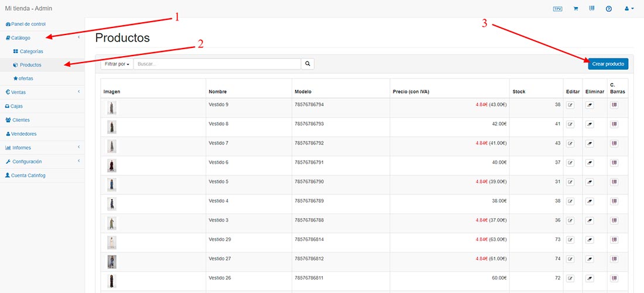Edit Vestido 5 via its edit icon
Screen dimensions: 644x293
(570, 182)
